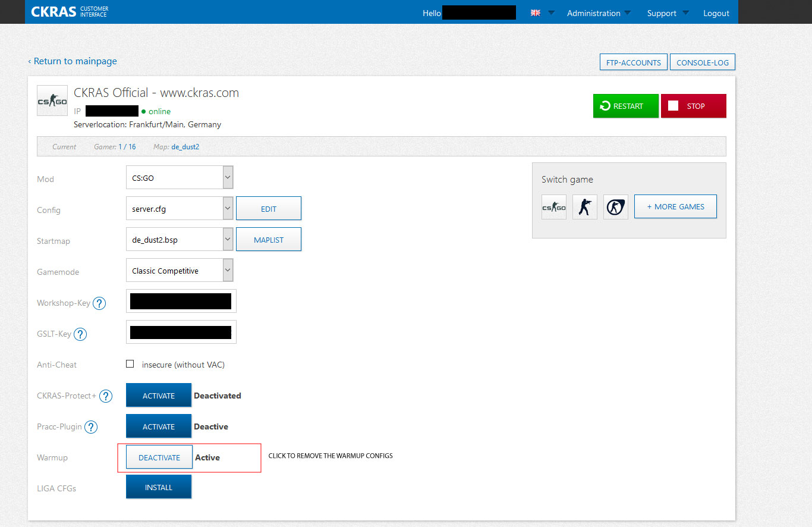Click the Switch game heading
This screenshot has width=812, height=527.
coord(567,180)
